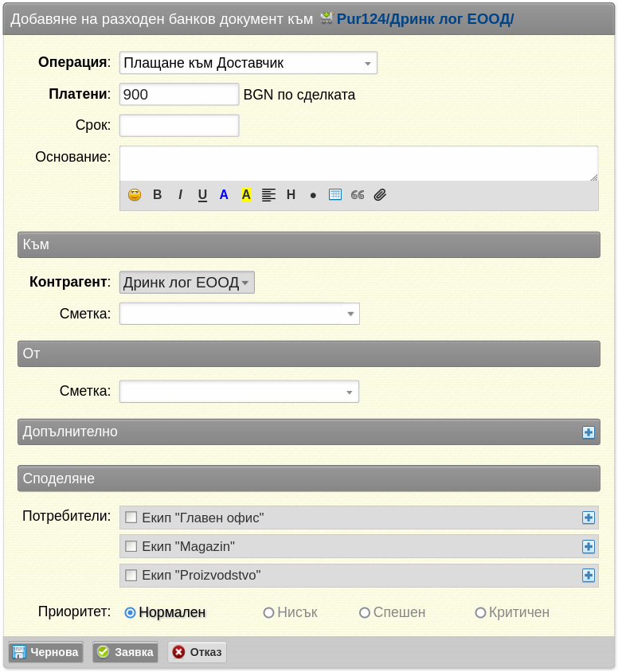Check the Екип "Главен офис" checkbox
Screen dimensions: 618x672
click(131, 518)
